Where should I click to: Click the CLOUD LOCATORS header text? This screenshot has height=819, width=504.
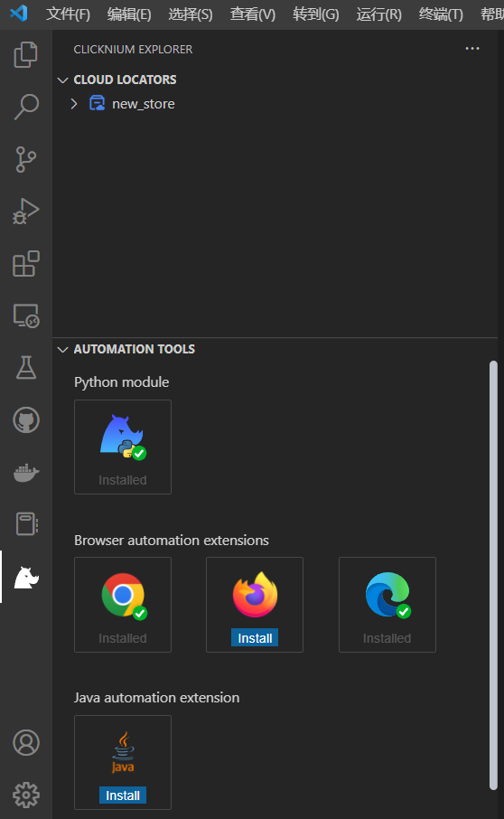pyautogui.click(x=126, y=80)
